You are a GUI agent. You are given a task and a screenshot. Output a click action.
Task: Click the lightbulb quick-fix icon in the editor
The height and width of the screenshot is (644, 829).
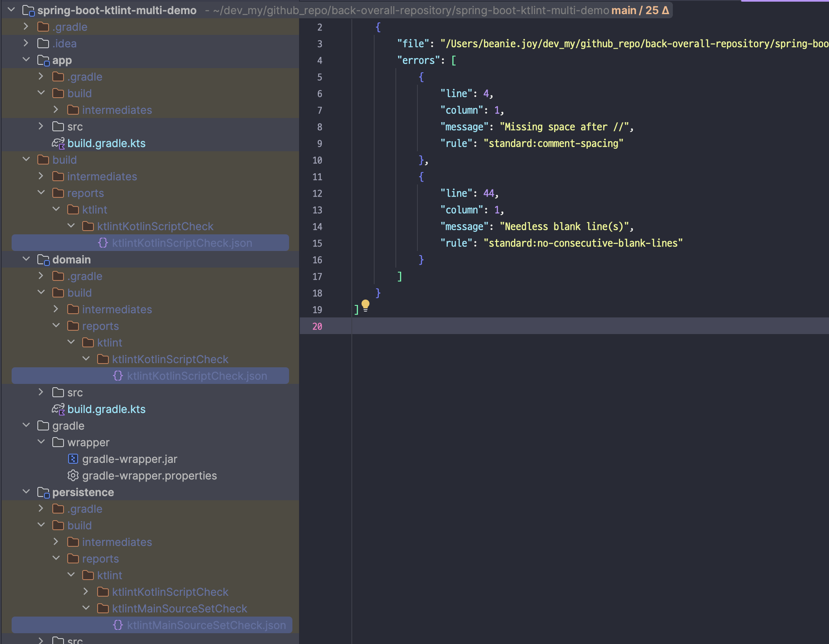point(365,305)
